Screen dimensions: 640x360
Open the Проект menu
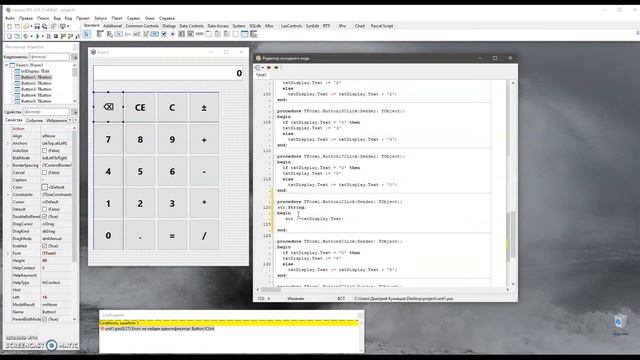(x=83, y=18)
